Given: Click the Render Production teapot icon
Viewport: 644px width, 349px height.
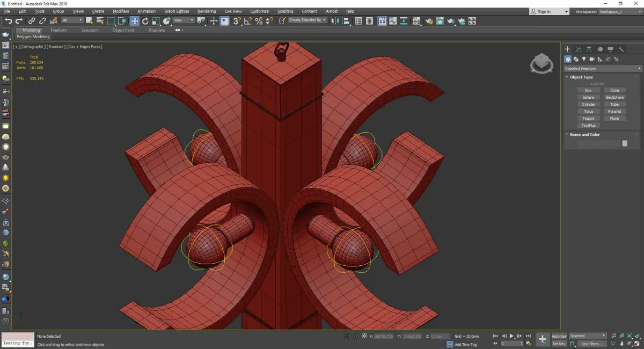Looking at the screenshot, I should point(450,21).
